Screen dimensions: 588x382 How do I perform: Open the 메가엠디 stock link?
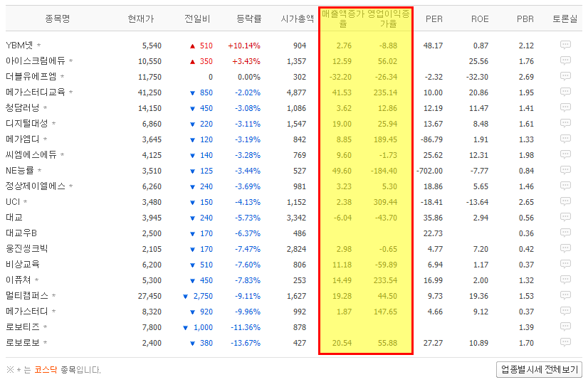23,139
